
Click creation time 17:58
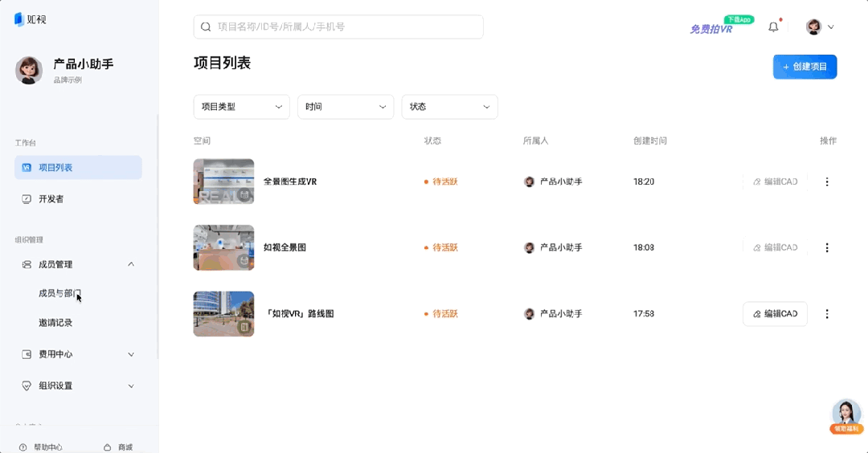coord(644,313)
